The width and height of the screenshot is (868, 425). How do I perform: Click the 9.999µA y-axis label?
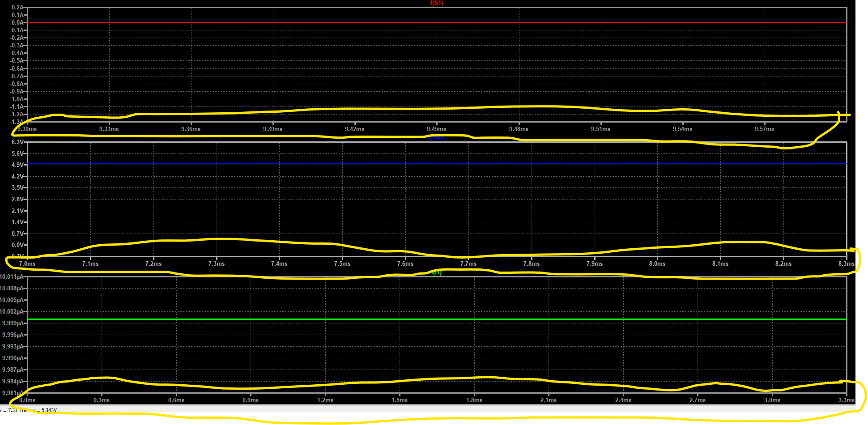coord(13,323)
